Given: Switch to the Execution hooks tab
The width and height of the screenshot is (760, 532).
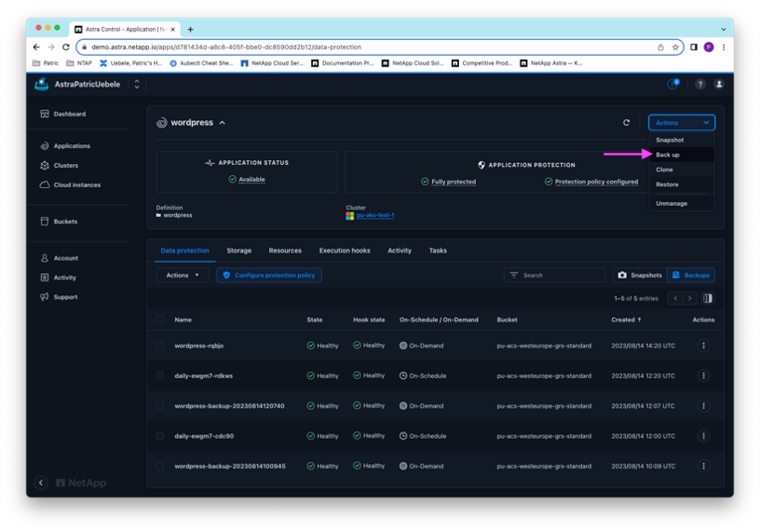Looking at the screenshot, I should tap(345, 251).
